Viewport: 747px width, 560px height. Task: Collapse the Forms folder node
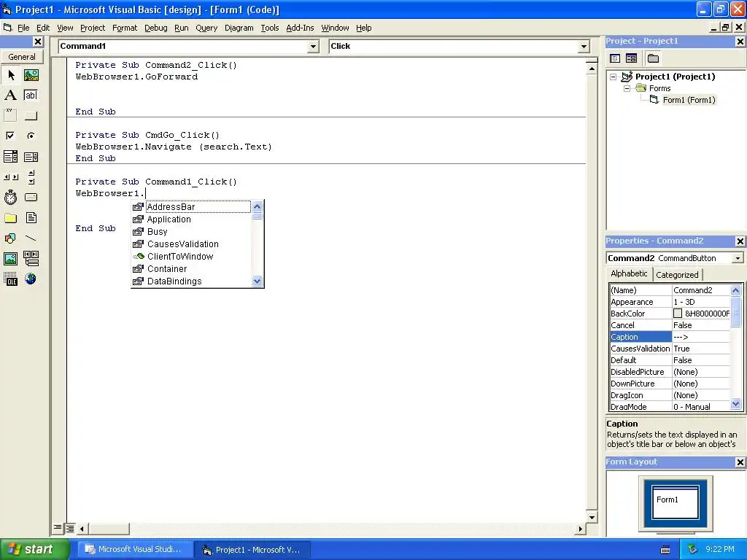click(627, 88)
